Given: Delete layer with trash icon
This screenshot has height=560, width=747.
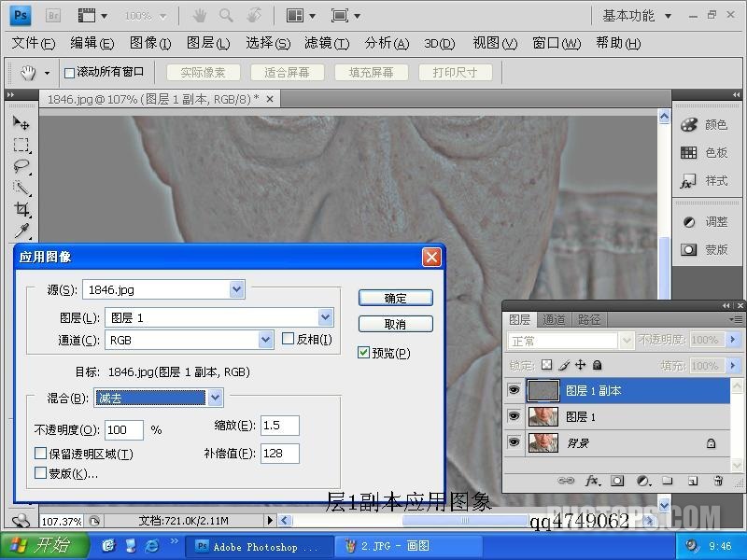Looking at the screenshot, I should coord(718,481).
